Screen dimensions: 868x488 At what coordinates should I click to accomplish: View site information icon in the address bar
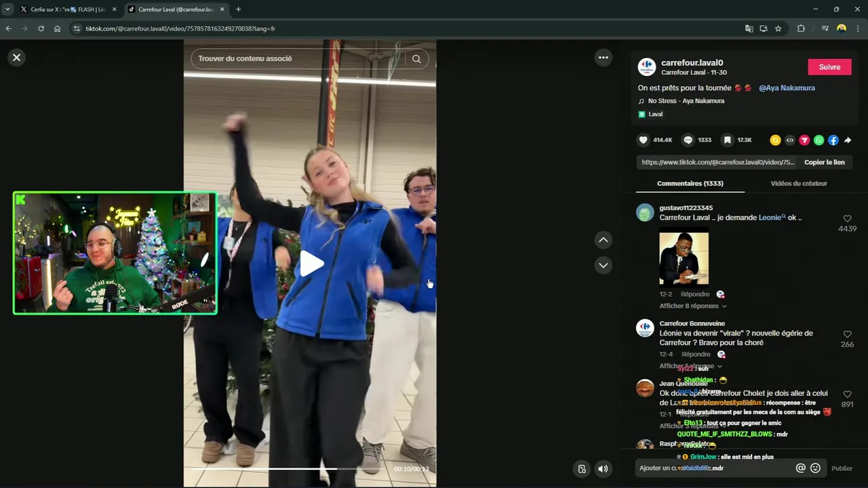(77, 28)
